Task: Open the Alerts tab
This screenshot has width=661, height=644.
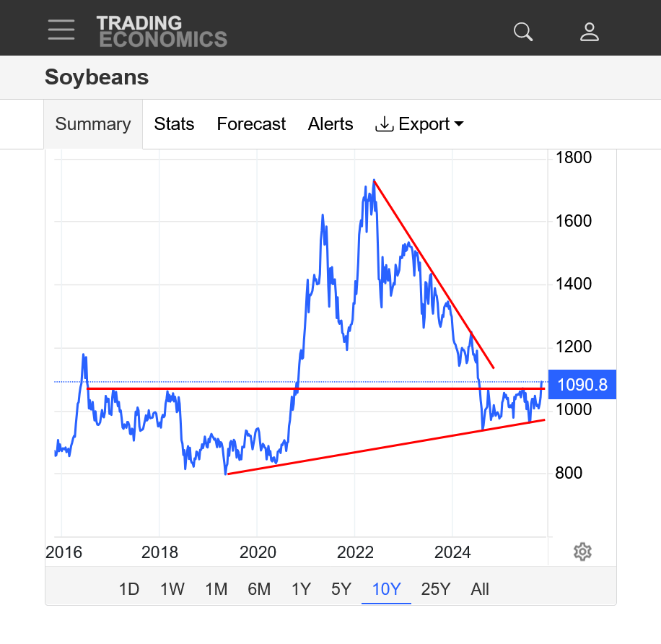Action: click(330, 124)
